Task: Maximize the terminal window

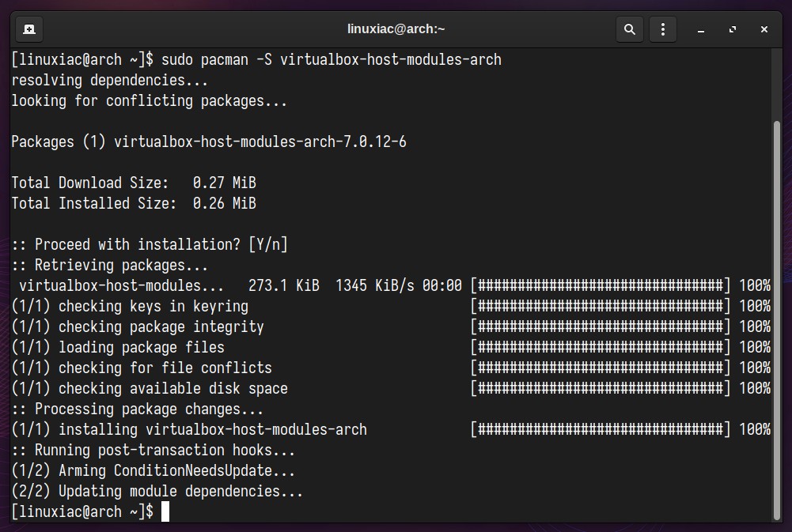Action: tap(733, 29)
